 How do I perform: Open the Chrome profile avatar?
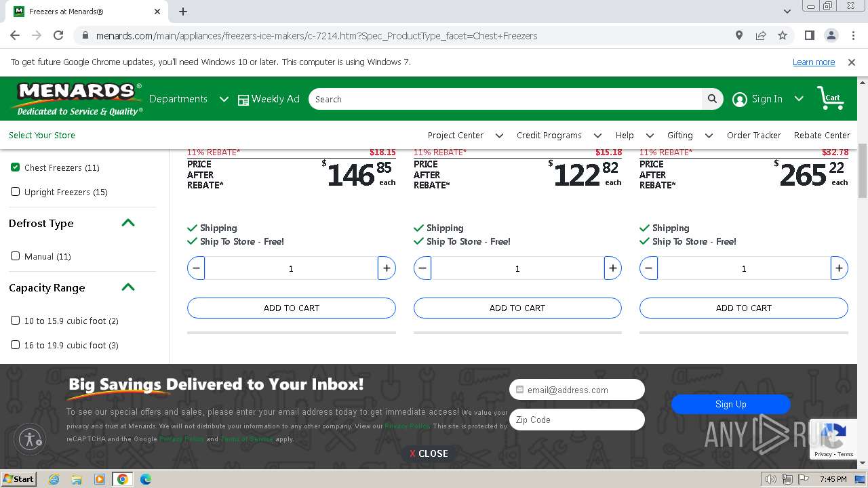coord(831,35)
